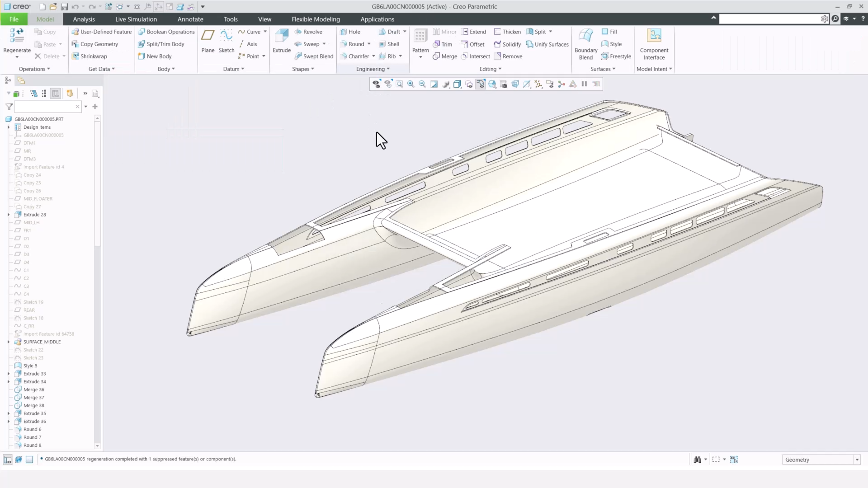Open the Freestyle surface tool

(616, 56)
